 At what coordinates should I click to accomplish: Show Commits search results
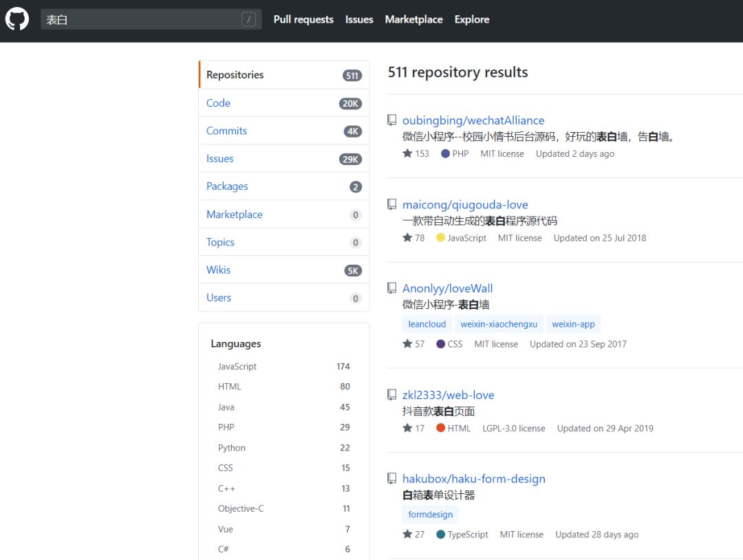[x=226, y=131]
